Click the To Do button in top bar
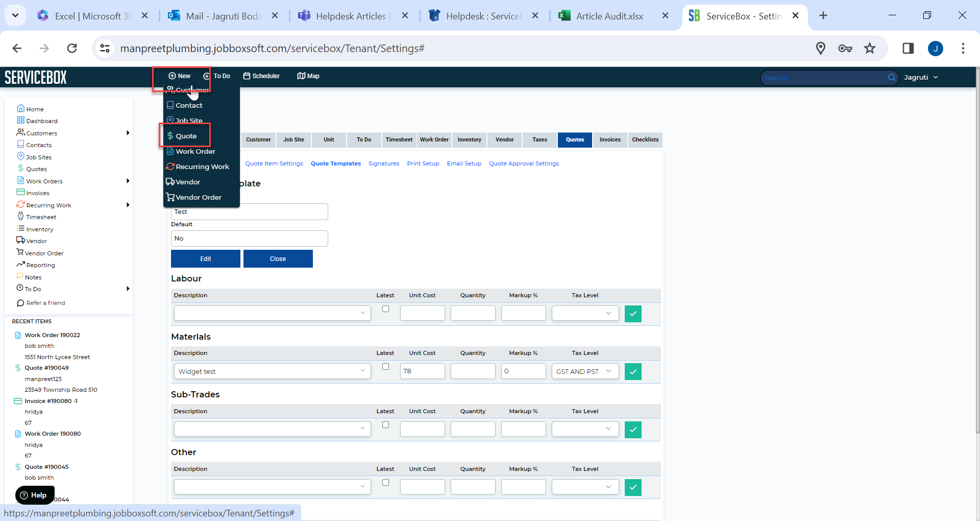This screenshot has height=521, width=980. point(217,76)
